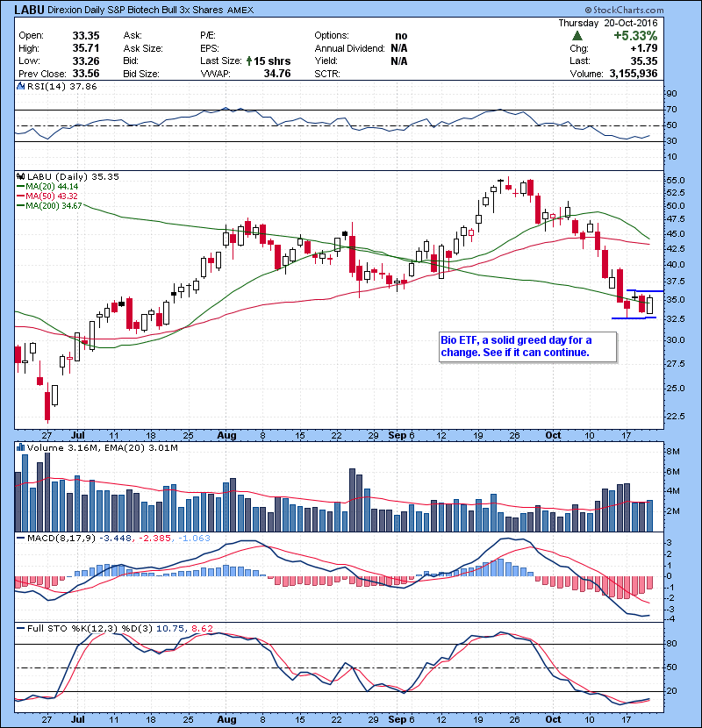Click the Aug label on price axis

coord(226,436)
